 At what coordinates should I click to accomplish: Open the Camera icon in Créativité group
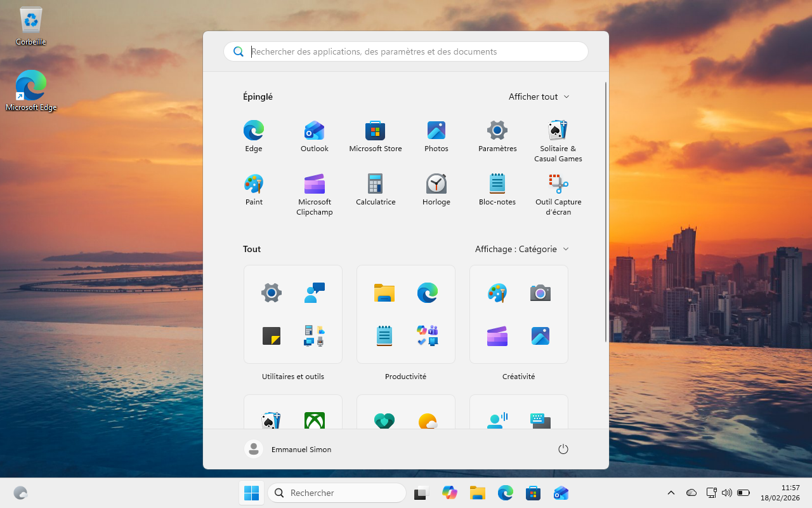tap(540, 293)
